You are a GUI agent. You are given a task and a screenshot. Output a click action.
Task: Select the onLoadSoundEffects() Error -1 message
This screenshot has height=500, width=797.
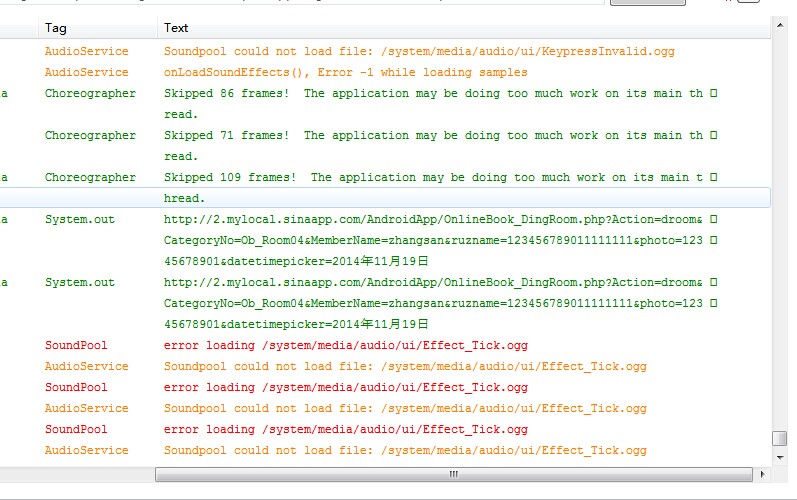(346, 72)
